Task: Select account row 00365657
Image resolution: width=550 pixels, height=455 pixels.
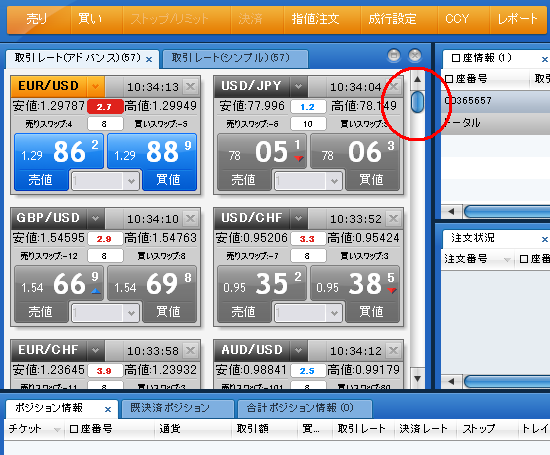Action: [x=495, y=101]
